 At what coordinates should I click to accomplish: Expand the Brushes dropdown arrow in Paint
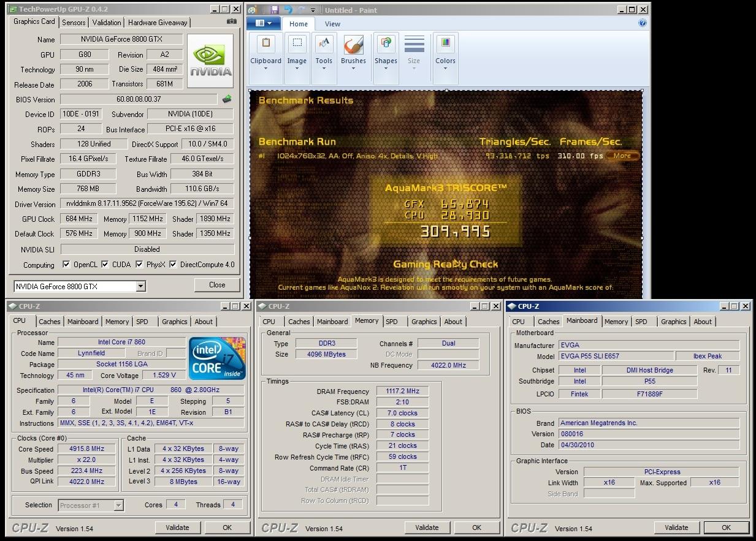[x=353, y=69]
